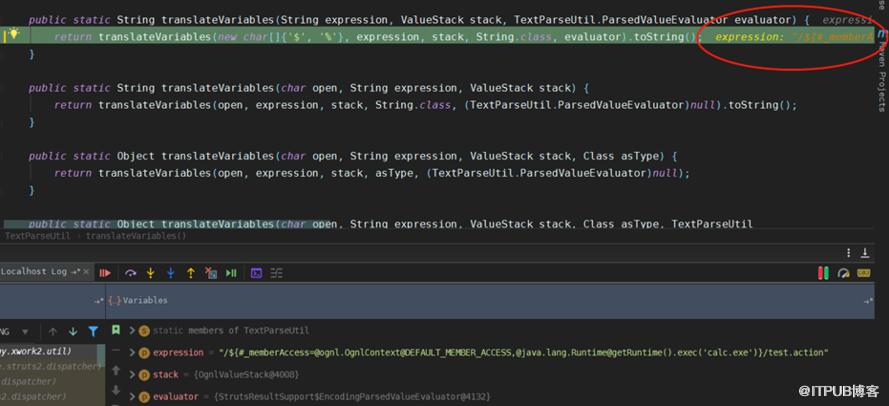Click the inline expression debug hint

pos(794,37)
